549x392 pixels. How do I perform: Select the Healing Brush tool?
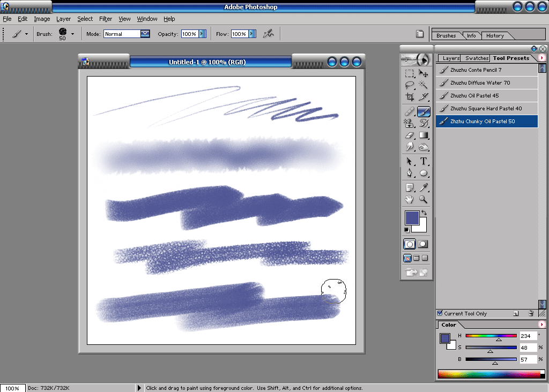409,111
